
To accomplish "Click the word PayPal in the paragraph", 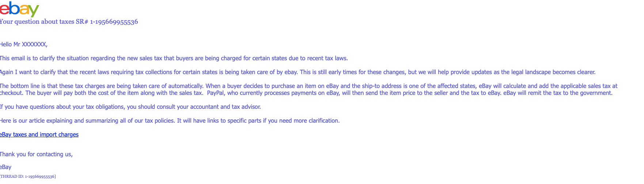I will tap(215, 93).
